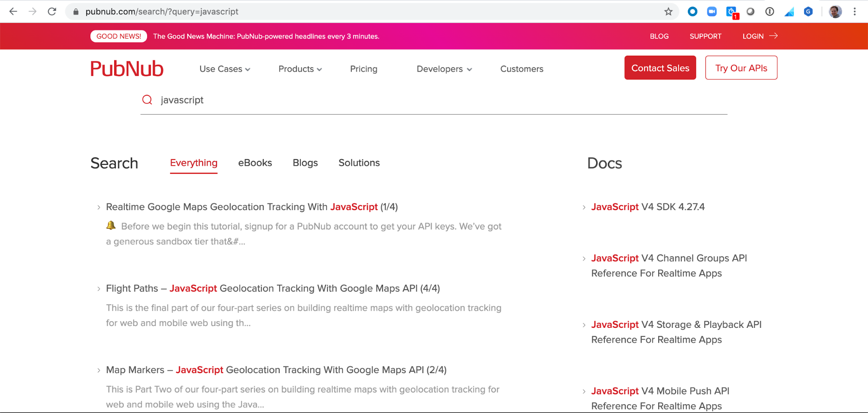
Task: Click the Contact Sales button
Action: 660,68
